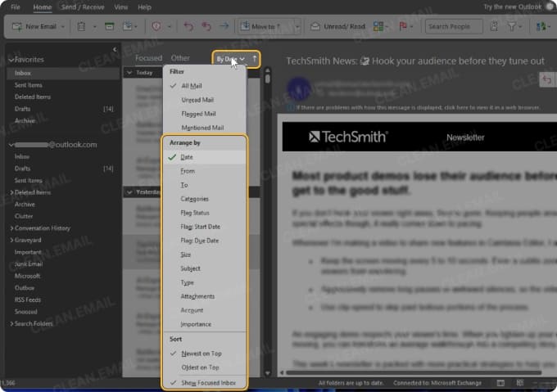Toggle Try the new Outlook switch
The image size is (557, 392).
click(551, 7)
